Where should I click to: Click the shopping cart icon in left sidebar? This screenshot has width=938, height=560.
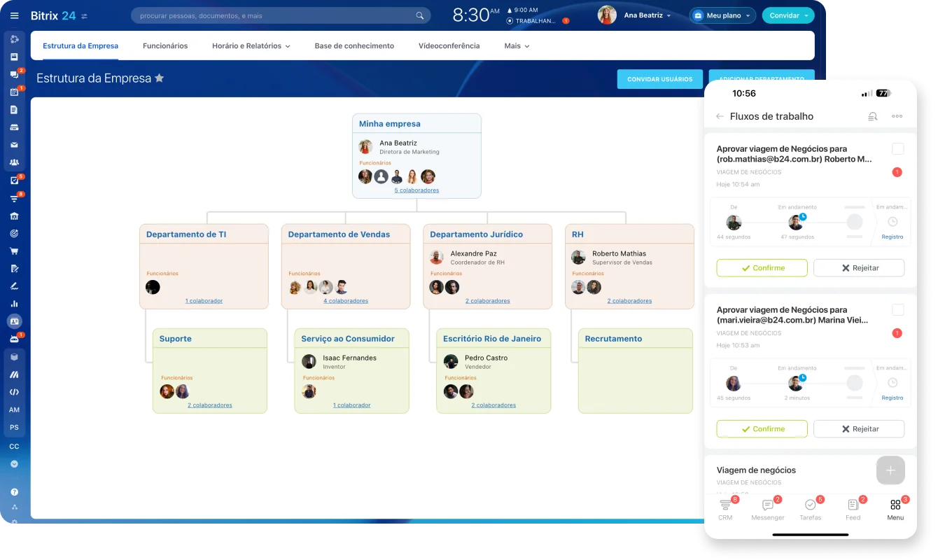point(14,251)
